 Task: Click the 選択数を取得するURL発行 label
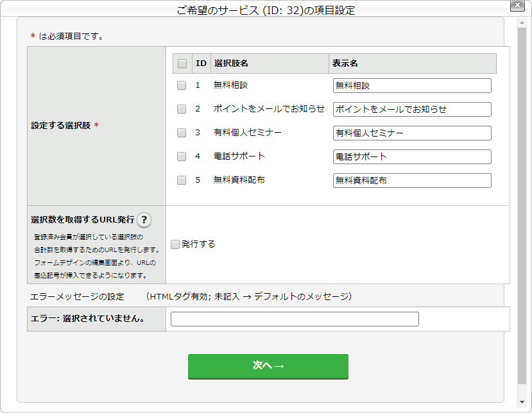click(x=82, y=220)
